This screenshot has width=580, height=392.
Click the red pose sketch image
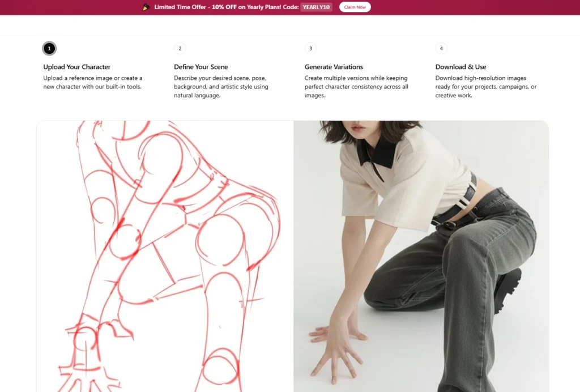(165, 256)
